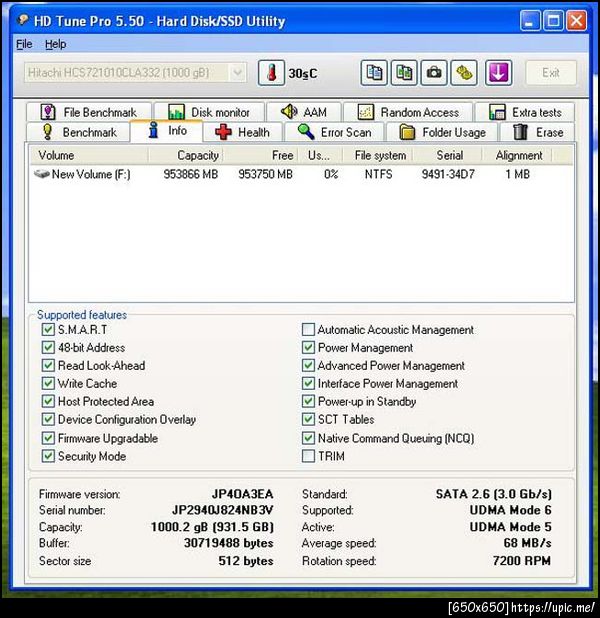
Task: Close the HD Tune Pro window
Action: click(x=576, y=20)
